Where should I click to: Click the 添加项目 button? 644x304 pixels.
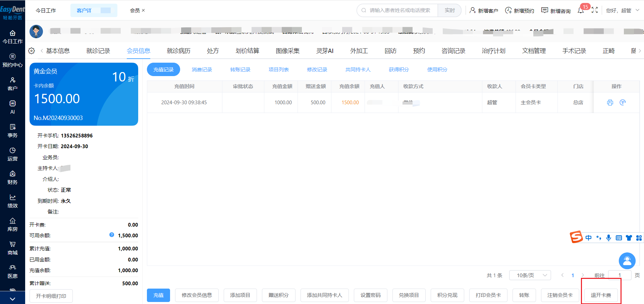point(240,295)
